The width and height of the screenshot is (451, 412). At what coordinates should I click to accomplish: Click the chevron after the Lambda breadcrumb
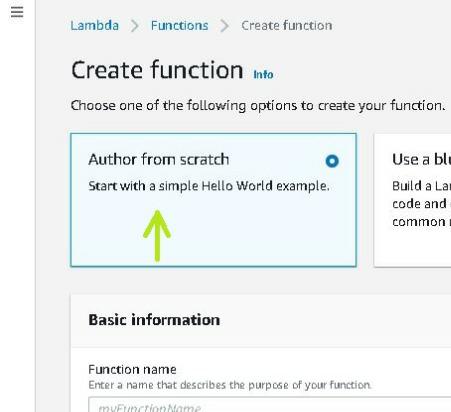point(134,26)
